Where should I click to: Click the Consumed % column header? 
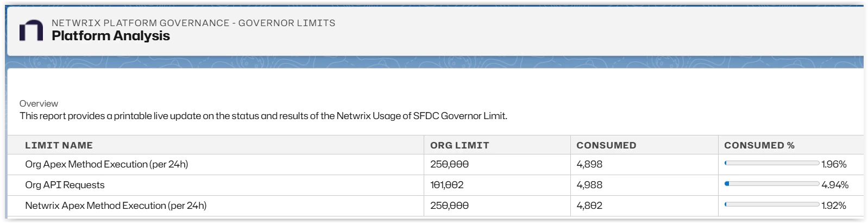[759, 145]
